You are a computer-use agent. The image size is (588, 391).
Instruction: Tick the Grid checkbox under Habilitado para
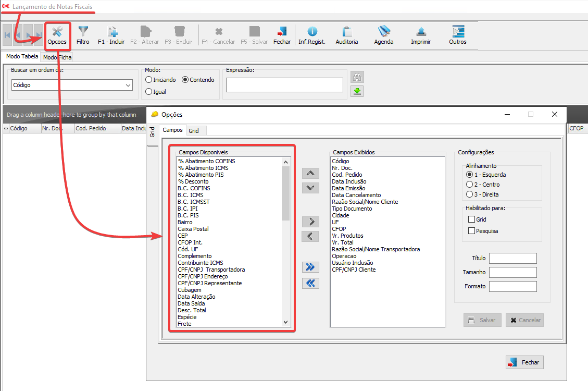[x=472, y=220]
